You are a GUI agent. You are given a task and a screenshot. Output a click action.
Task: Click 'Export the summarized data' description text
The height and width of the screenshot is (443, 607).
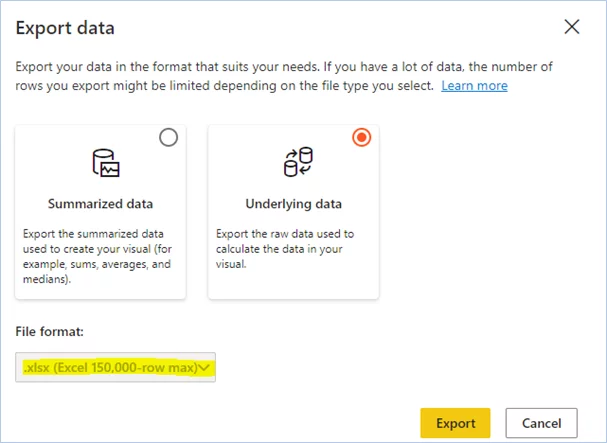(88, 234)
